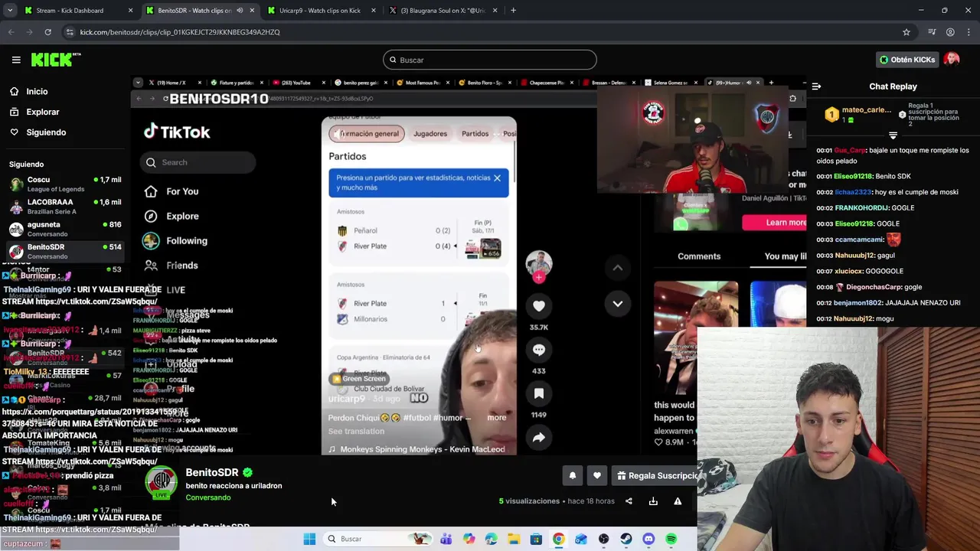Select TikTok Following menu item
The image size is (980, 551).
click(x=175, y=240)
